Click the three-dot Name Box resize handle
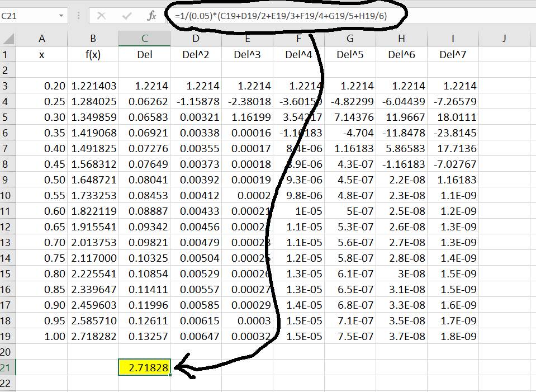 [x=78, y=16]
